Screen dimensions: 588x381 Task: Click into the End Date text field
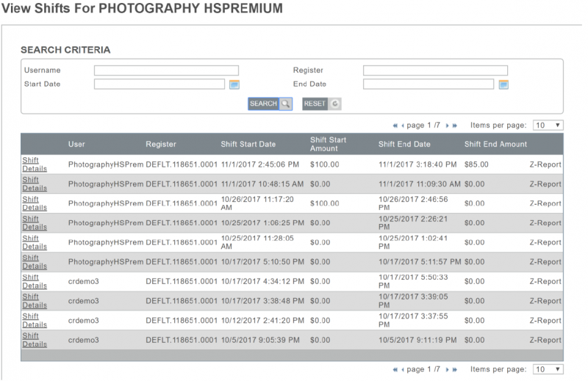coord(429,84)
